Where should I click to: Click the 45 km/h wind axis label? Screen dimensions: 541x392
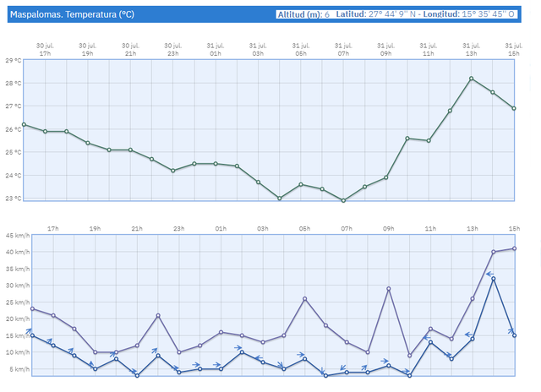click(18, 236)
